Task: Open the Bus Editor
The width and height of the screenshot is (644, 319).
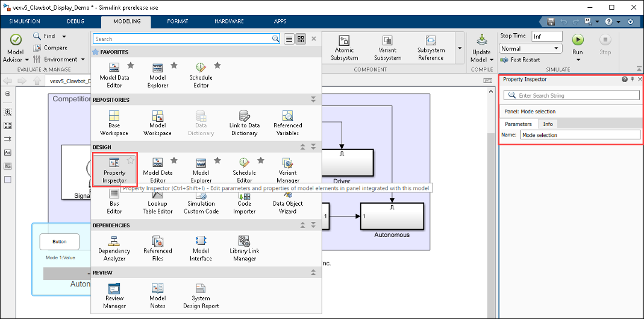Action: coord(114,202)
